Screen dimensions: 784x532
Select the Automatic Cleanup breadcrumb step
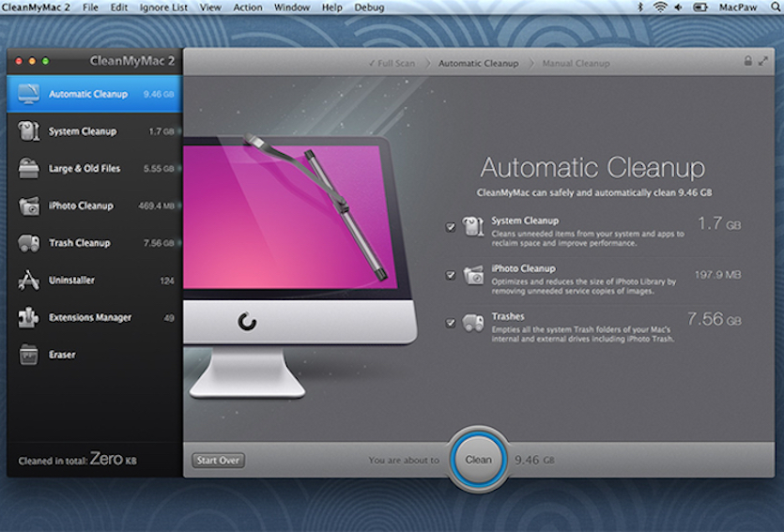click(479, 64)
